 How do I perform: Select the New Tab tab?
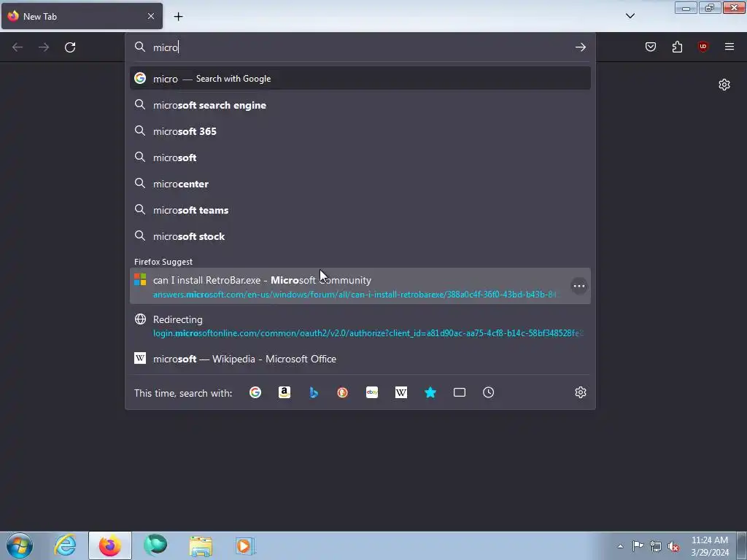(82, 16)
